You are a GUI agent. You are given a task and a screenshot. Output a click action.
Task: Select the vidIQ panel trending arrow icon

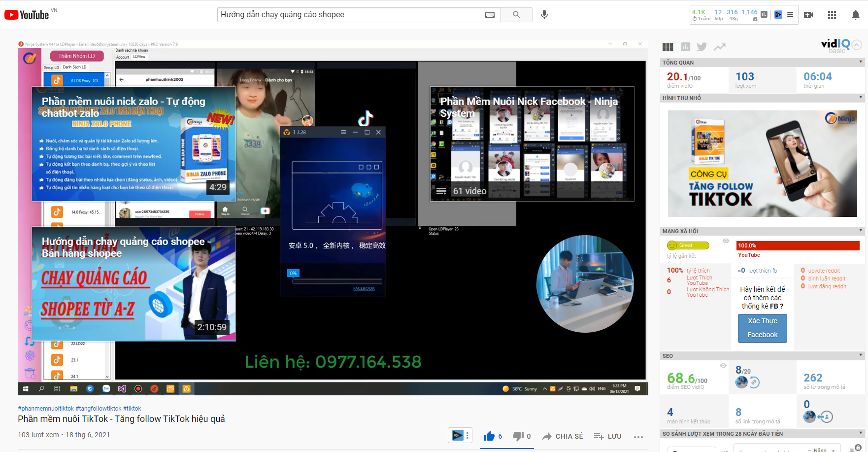(x=720, y=47)
